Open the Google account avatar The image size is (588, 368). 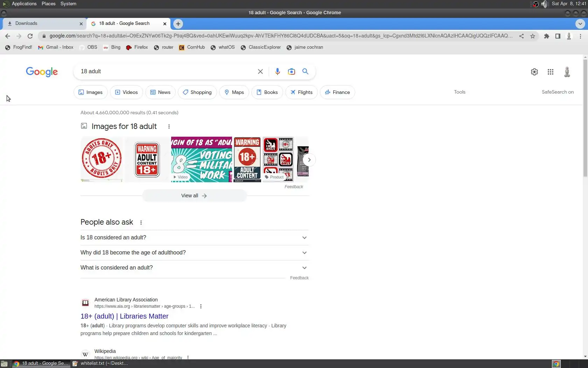567,72
